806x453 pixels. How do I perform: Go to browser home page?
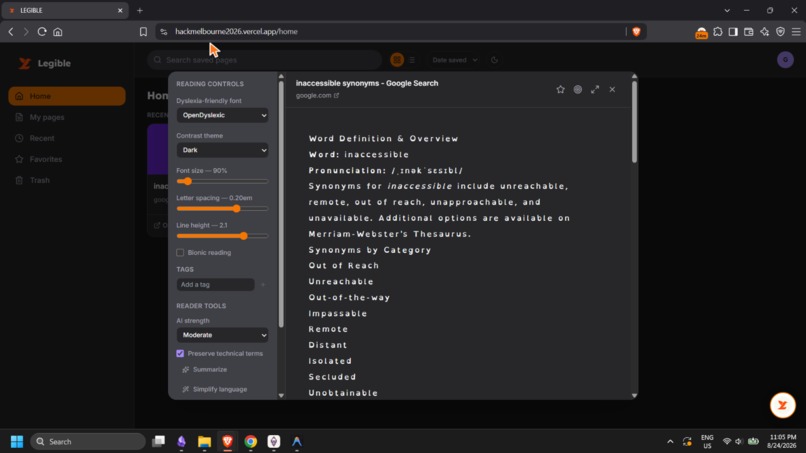(x=58, y=31)
